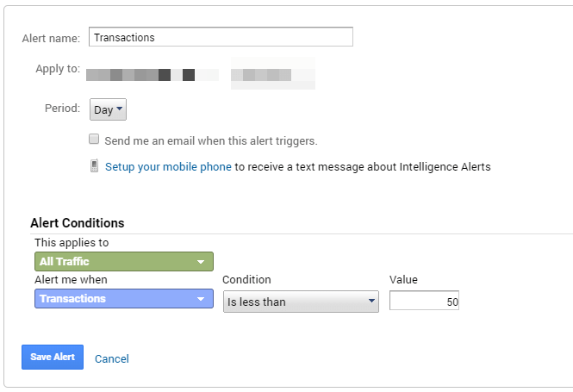Expand the All Traffic segment dropdown
Image resolution: width=573 pixels, height=392 pixels.
(x=124, y=261)
